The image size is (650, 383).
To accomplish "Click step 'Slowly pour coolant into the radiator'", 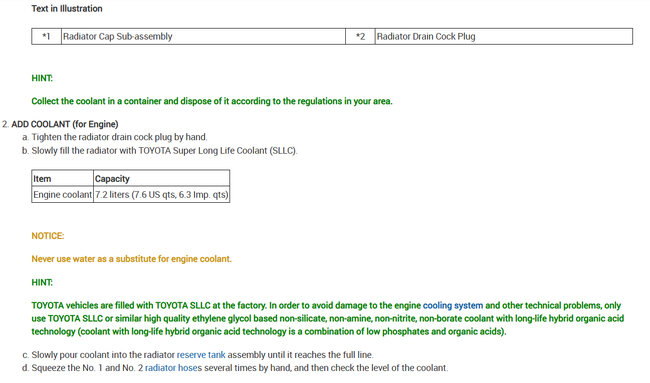I will click(202, 355).
